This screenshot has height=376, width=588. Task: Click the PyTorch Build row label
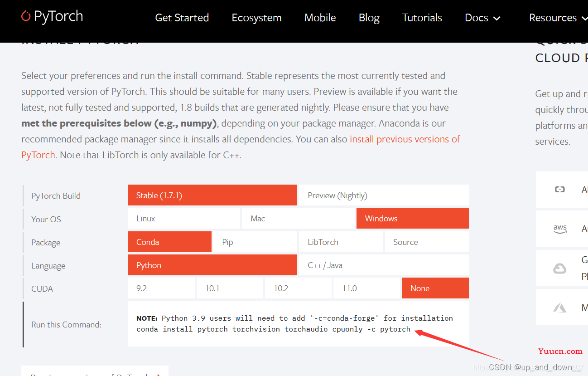(56, 195)
